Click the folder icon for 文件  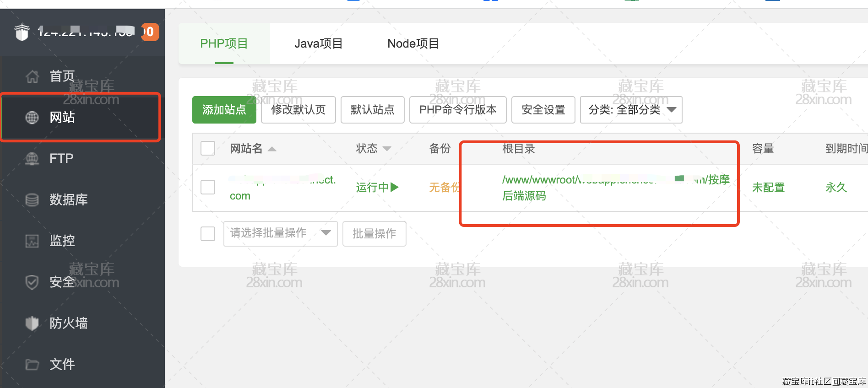click(32, 364)
